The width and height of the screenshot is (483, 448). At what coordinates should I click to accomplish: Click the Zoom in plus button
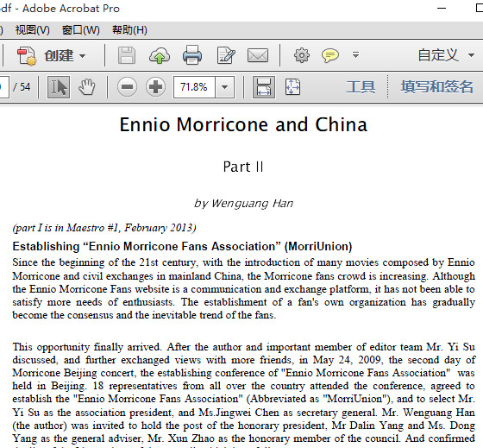coord(155,87)
